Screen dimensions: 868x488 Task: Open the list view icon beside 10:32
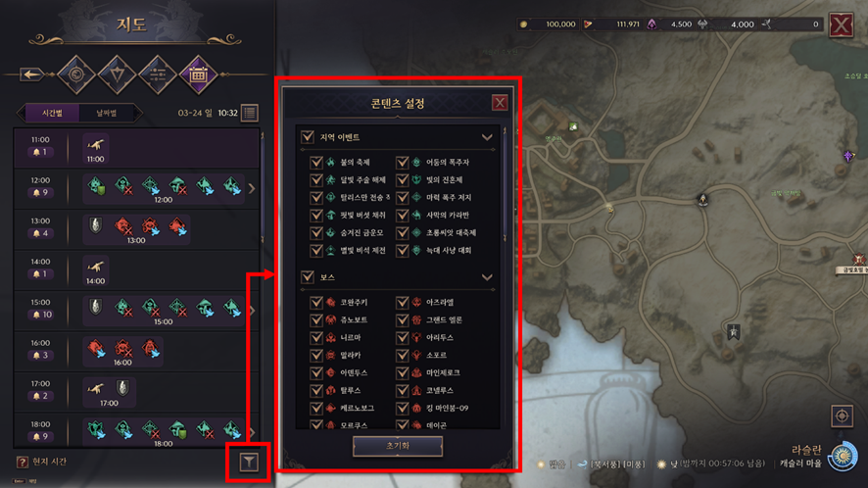(250, 113)
